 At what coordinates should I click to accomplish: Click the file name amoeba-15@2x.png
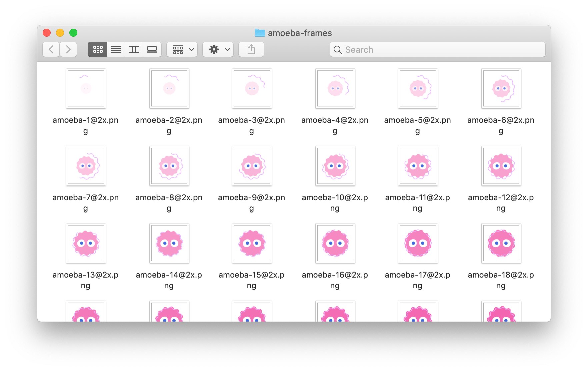point(252,280)
